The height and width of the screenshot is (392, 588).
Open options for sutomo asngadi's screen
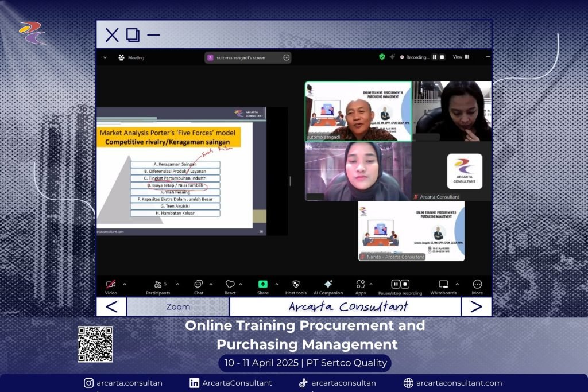[x=286, y=57]
